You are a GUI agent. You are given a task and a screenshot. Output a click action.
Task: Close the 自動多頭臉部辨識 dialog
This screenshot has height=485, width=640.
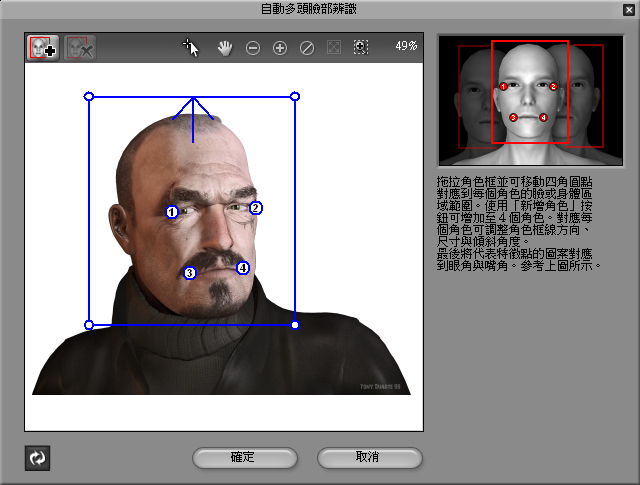pos(629,9)
